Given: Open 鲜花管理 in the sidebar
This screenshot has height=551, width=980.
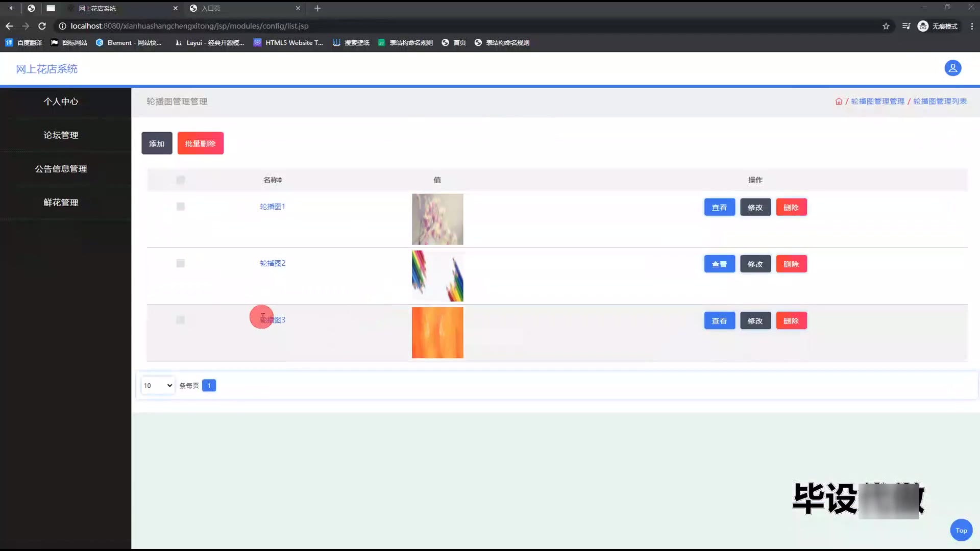Looking at the screenshot, I should (61, 203).
